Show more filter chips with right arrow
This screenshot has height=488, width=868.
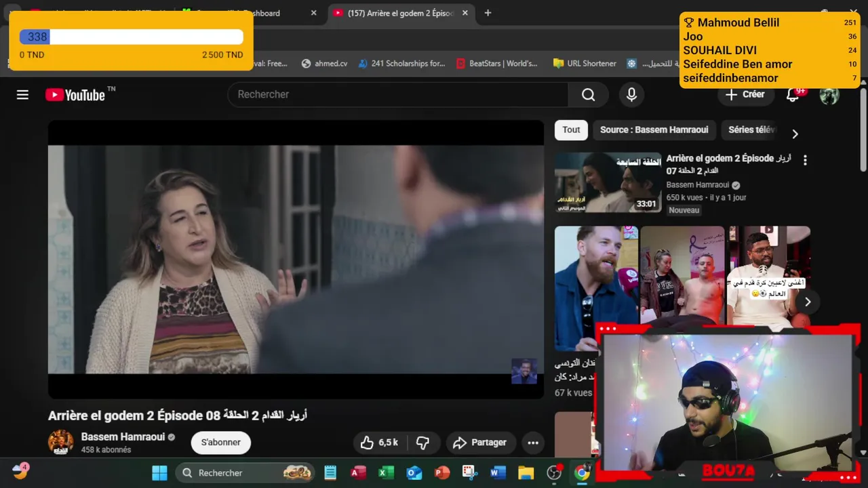click(795, 134)
